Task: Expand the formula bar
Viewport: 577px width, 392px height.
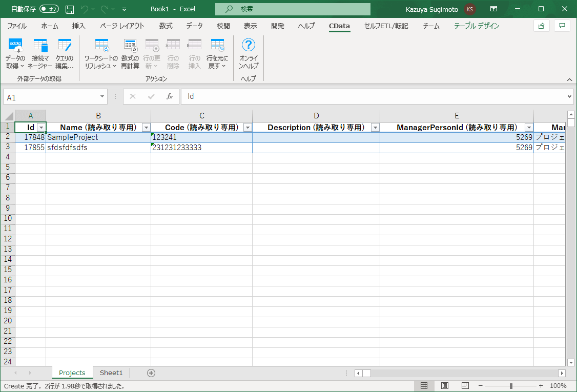Action: point(569,96)
